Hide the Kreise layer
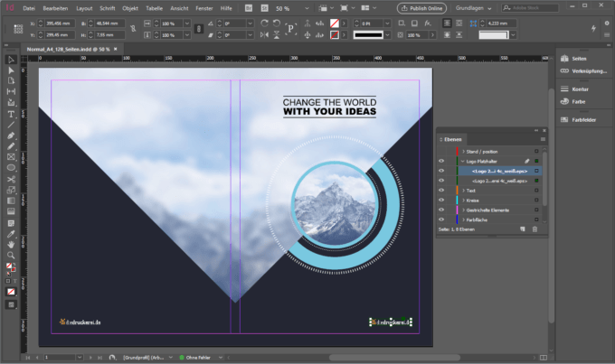615x364 pixels. (441, 201)
